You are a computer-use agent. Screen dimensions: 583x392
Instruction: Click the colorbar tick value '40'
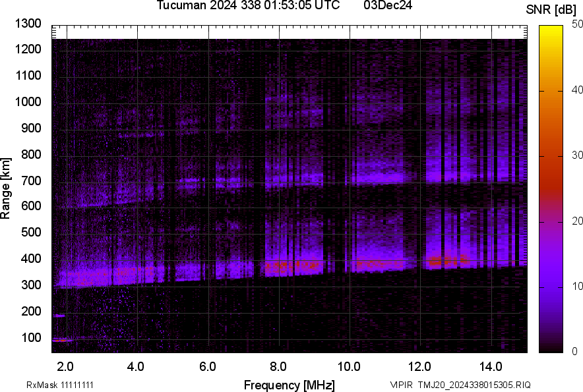[x=578, y=90]
